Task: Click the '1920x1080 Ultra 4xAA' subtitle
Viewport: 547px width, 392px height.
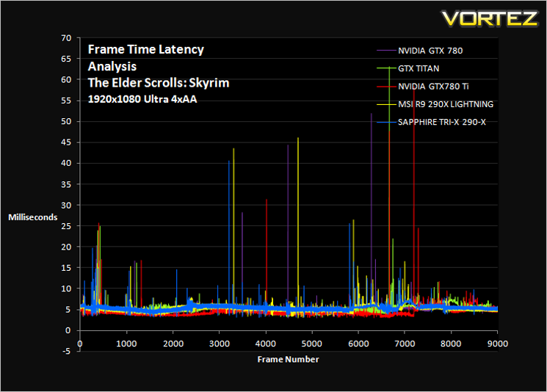Action: coord(142,99)
